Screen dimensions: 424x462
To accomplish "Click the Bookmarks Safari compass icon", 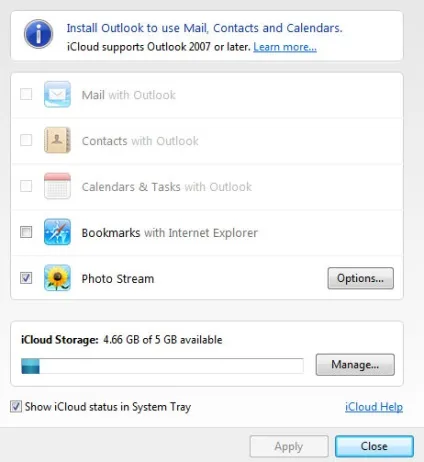I will click(57, 232).
